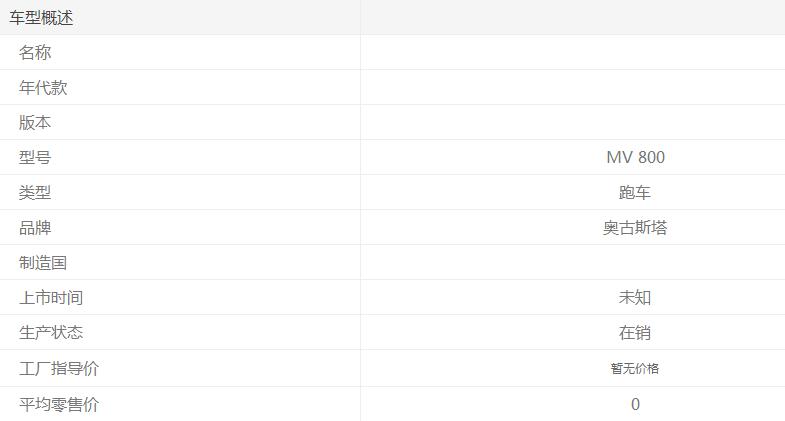Screen dimensions: 785x421
Task: Select the 生产状态 row label
Action: point(51,332)
